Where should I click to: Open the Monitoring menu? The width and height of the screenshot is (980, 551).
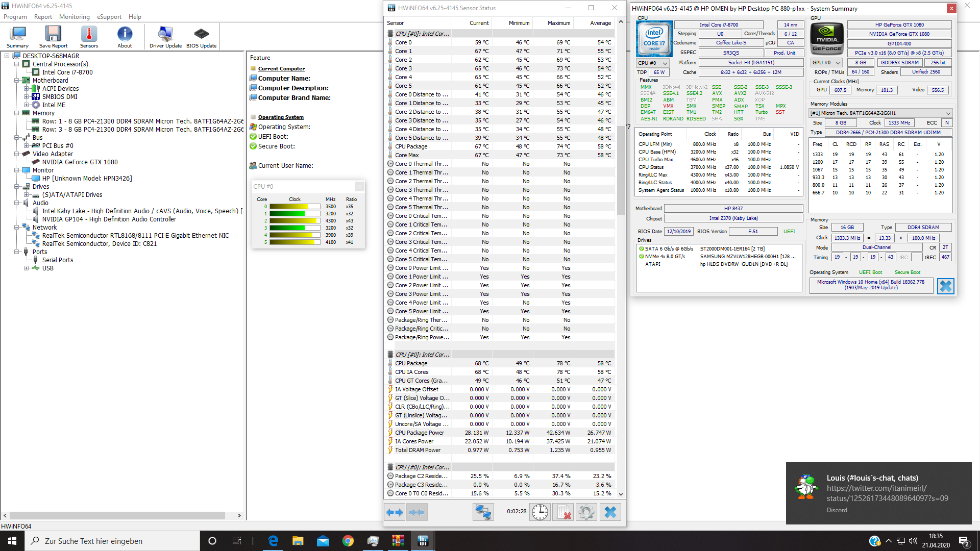point(74,17)
